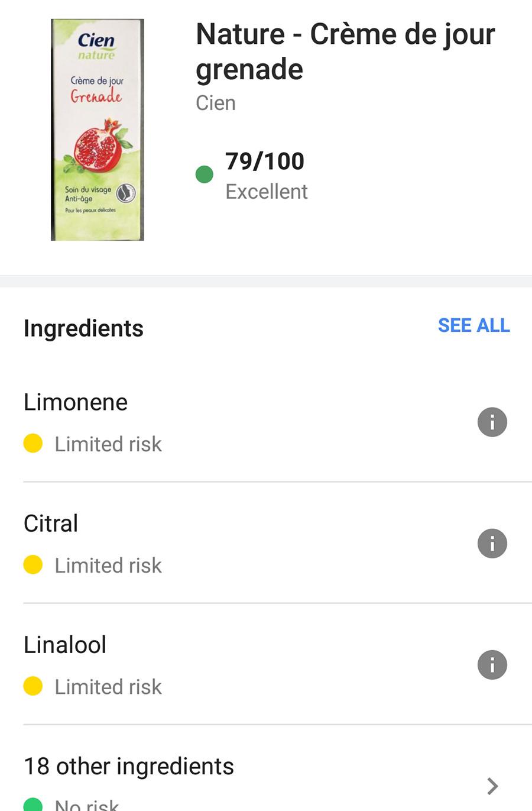Expand the 18 other ingredients chevron
Image resolution: width=532 pixels, height=811 pixels.
click(492, 786)
